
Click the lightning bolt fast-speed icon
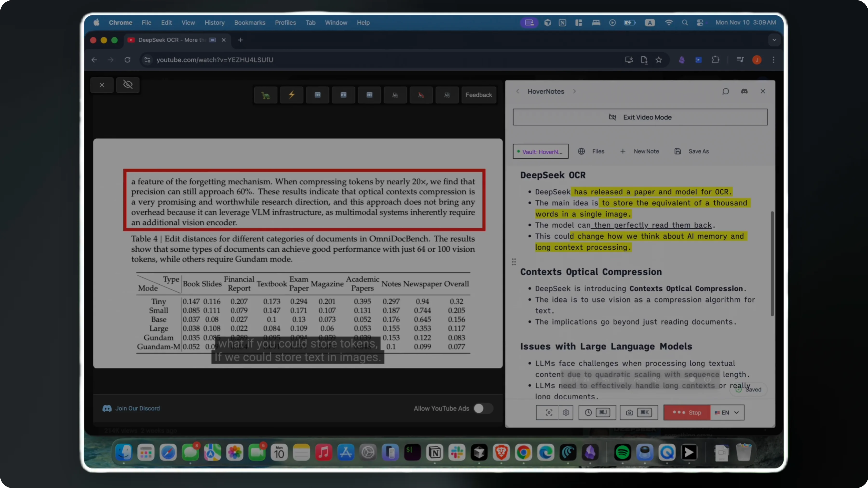click(292, 95)
